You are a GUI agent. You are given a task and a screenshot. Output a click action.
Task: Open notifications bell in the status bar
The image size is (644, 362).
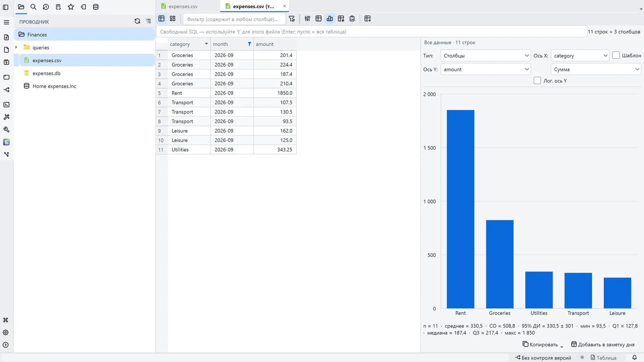pyautogui.click(x=635, y=358)
